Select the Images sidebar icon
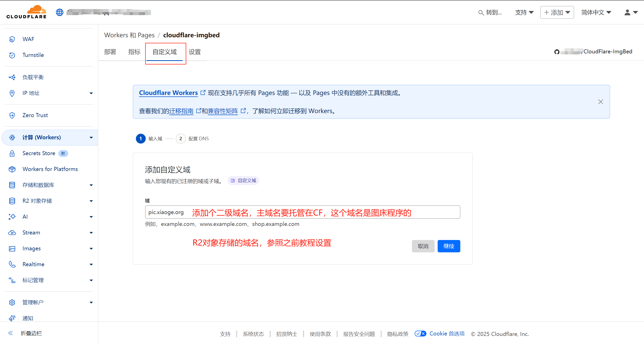The height and width of the screenshot is (344, 644). coord(12,248)
